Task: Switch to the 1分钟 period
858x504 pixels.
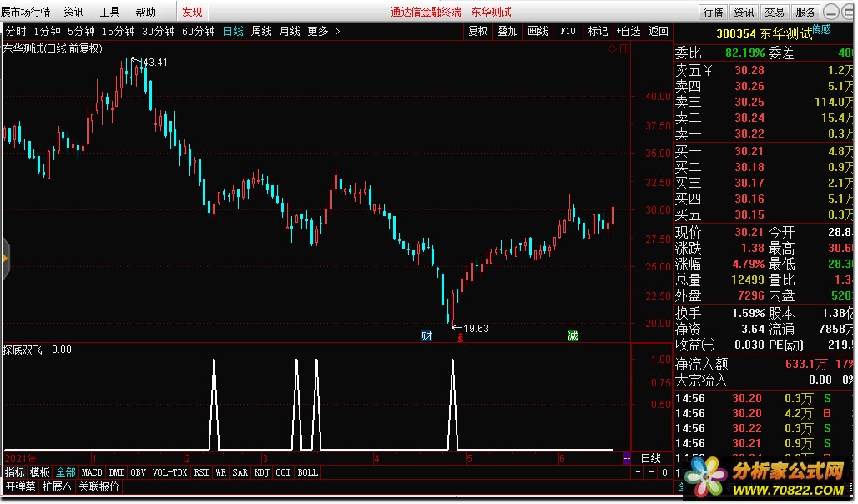Action: coord(47,31)
